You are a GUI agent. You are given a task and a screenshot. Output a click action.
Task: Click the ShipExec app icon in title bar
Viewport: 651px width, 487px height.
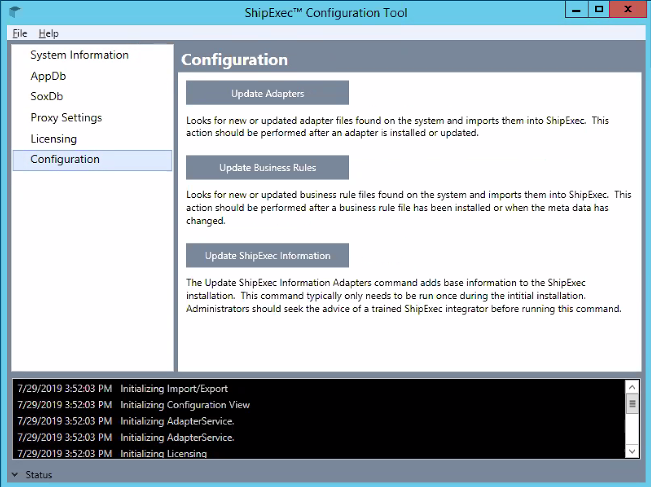14,13
